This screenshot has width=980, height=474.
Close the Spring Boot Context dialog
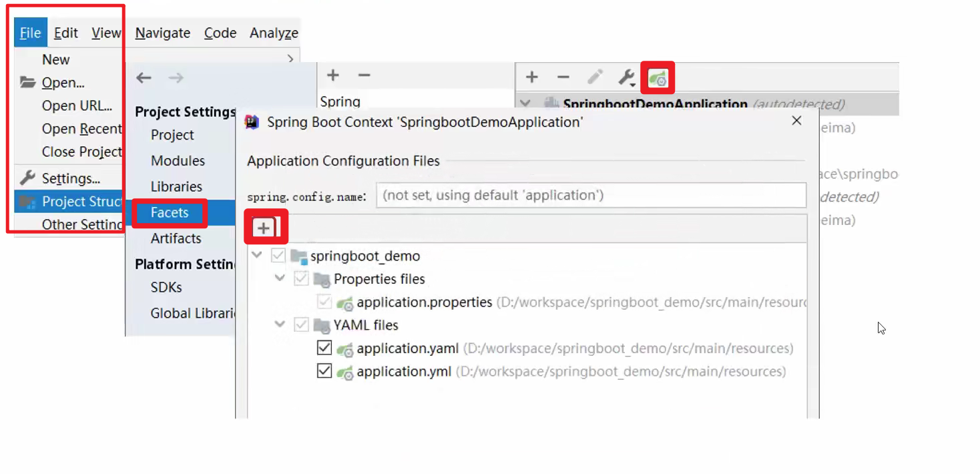pyautogui.click(x=796, y=121)
